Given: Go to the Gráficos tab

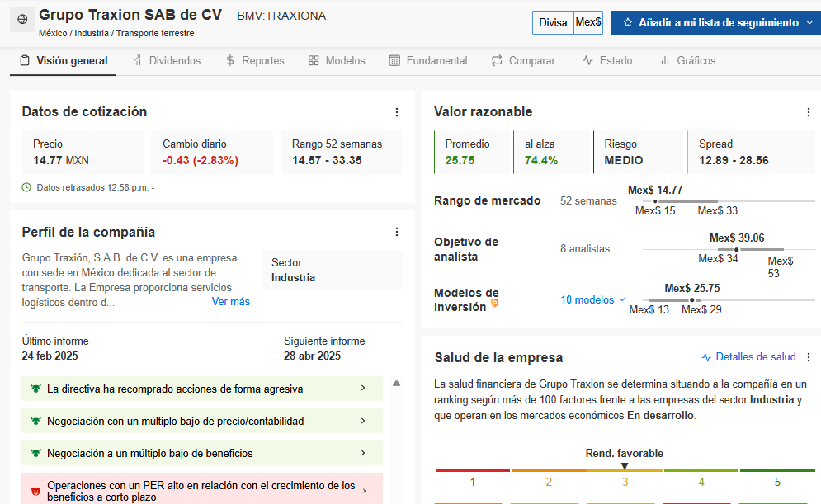Looking at the screenshot, I should click(x=688, y=61).
